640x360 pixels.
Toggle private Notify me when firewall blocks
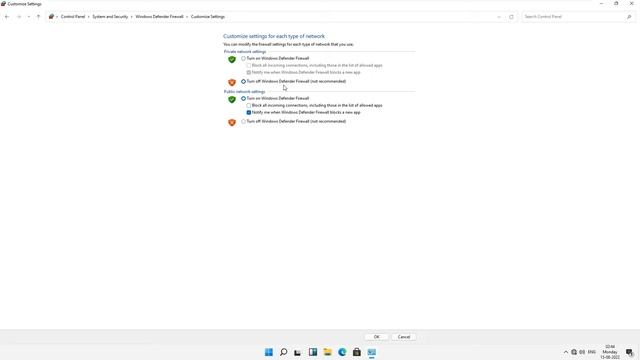point(249,72)
